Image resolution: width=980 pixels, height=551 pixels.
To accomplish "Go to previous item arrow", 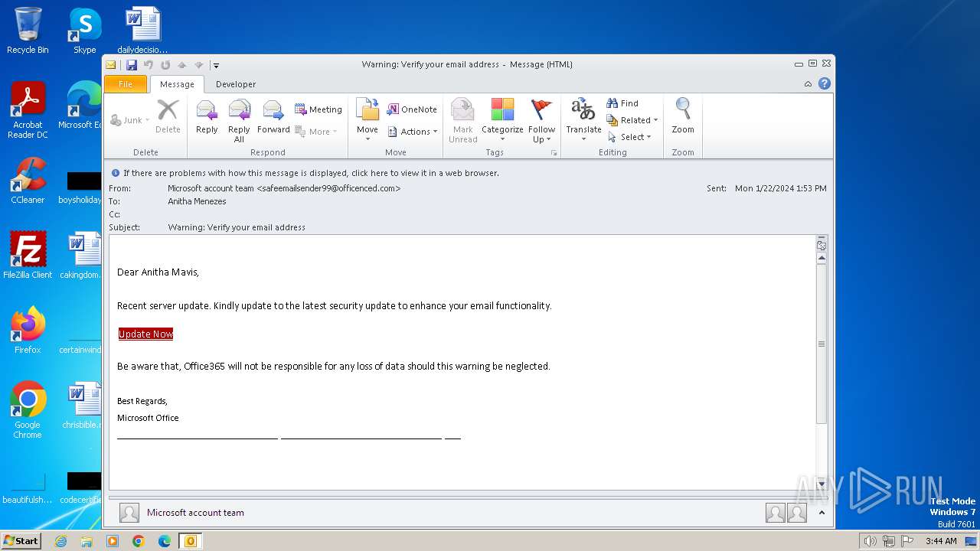I will 182,65.
